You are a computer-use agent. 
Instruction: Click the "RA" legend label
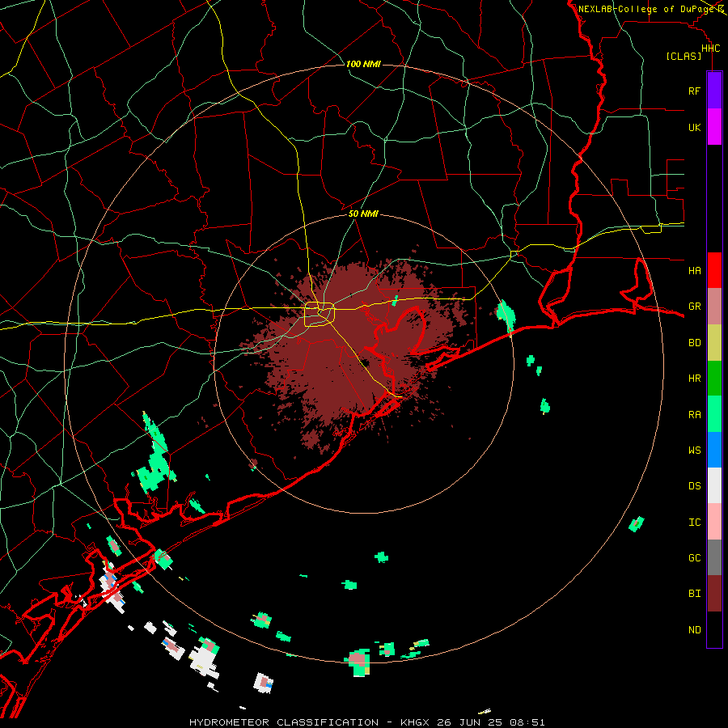694,414
